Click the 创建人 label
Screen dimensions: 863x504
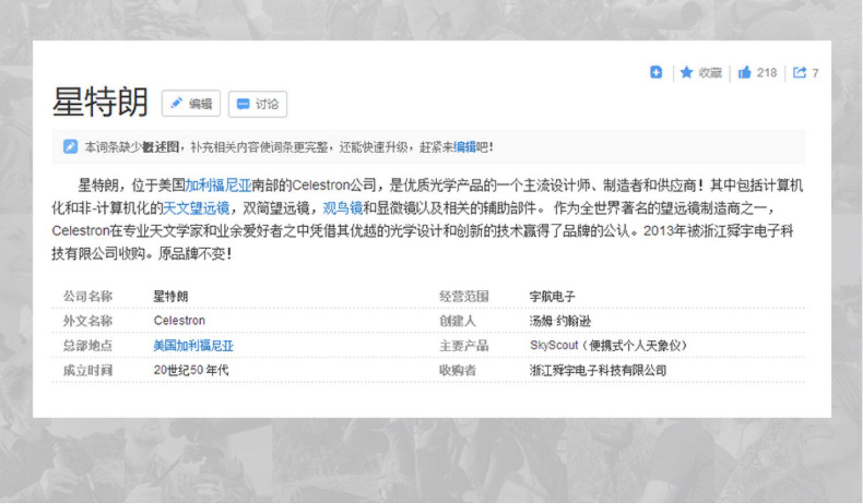[458, 320]
